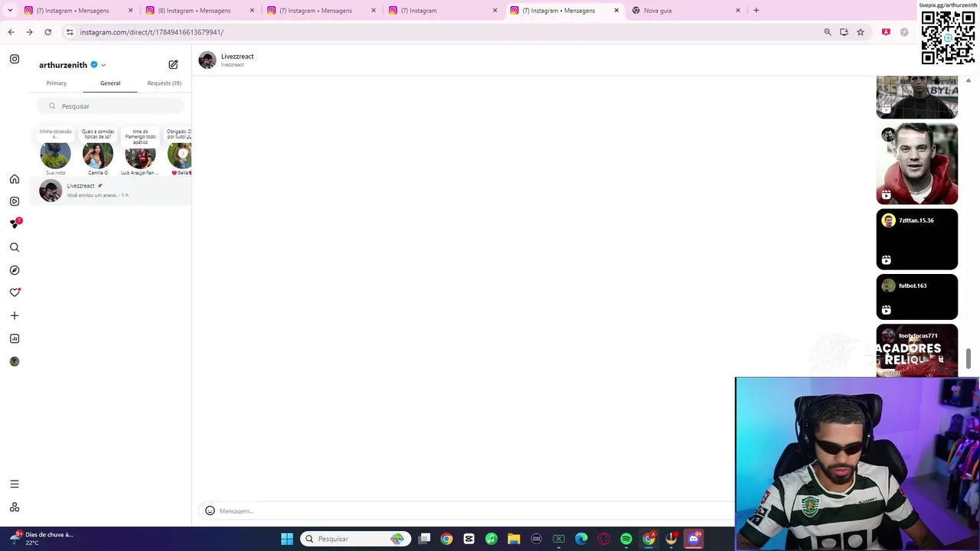Open shared reel from 7zittan.15.36
The image size is (980, 551).
click(917, 240)
